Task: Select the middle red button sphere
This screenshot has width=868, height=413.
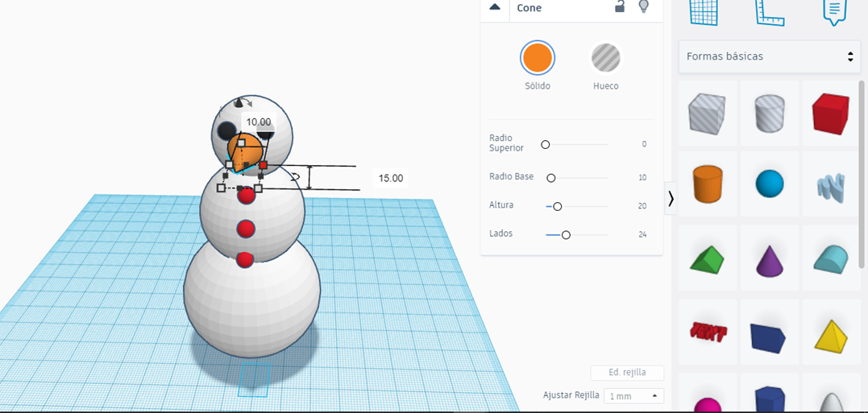Action: (x=245, y=229)
